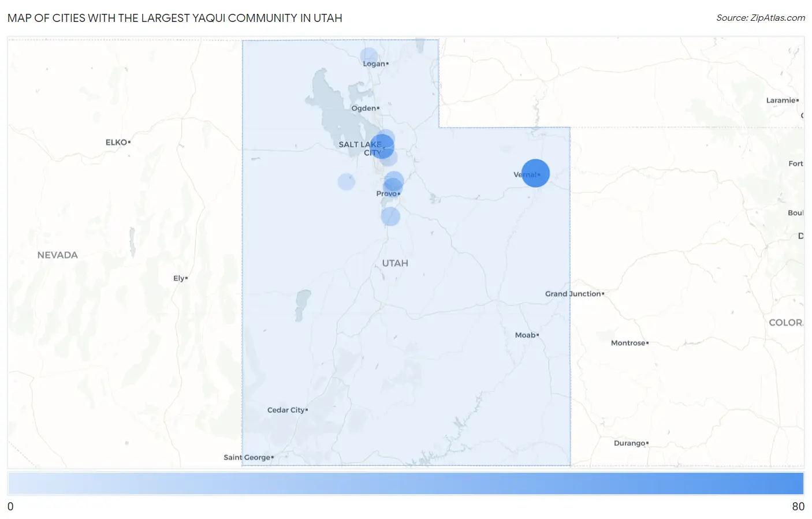812x519 pixels.
Task: Click the Ogden city label
Action: (x=365, y=108)
